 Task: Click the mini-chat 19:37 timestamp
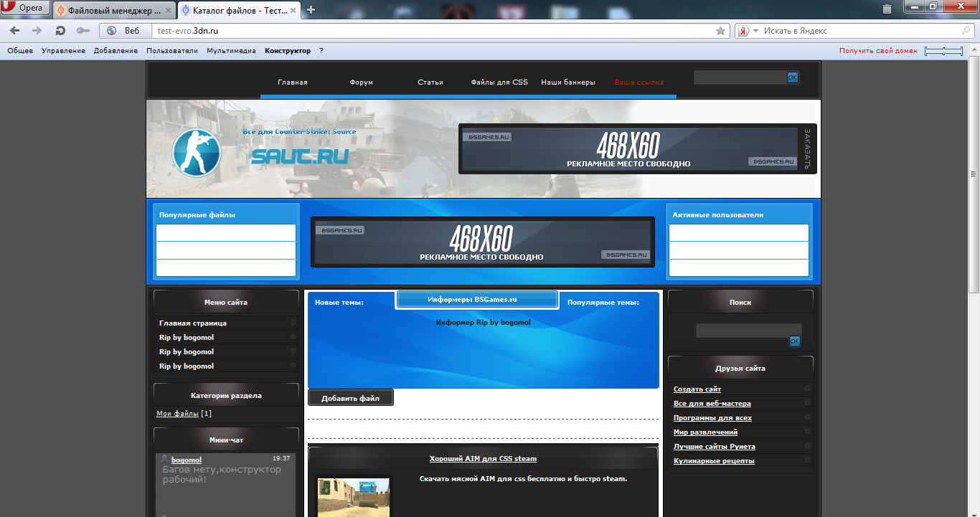pos(281,458)
